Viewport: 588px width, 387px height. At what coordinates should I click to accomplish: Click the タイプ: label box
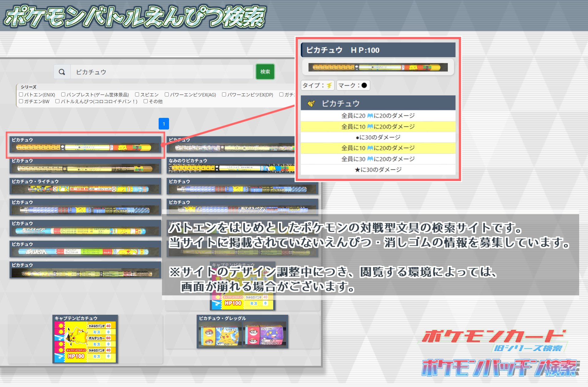click(x=318, y=85)
